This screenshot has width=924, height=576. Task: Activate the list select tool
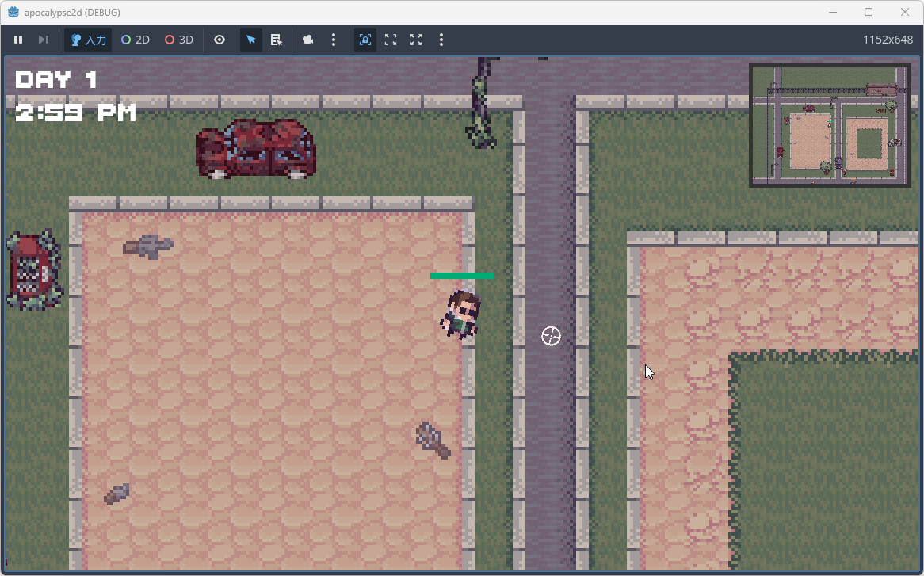pos(277,40)
